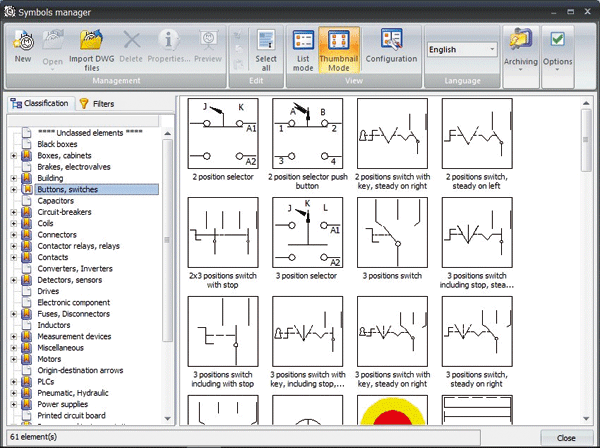Select the Miscellaneous category
The height and width of the screenshot is (448, 600).
pyautogui.click(x=60, y=348)
